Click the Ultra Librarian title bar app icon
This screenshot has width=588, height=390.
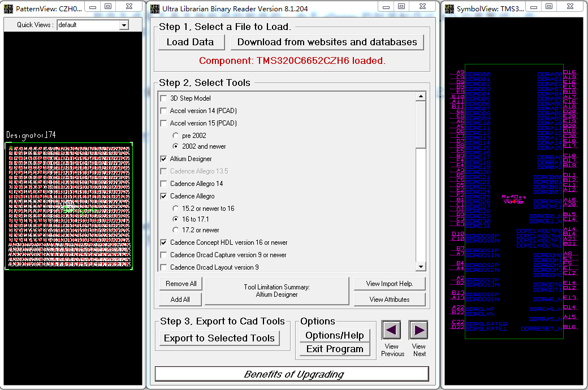(155, 8)
